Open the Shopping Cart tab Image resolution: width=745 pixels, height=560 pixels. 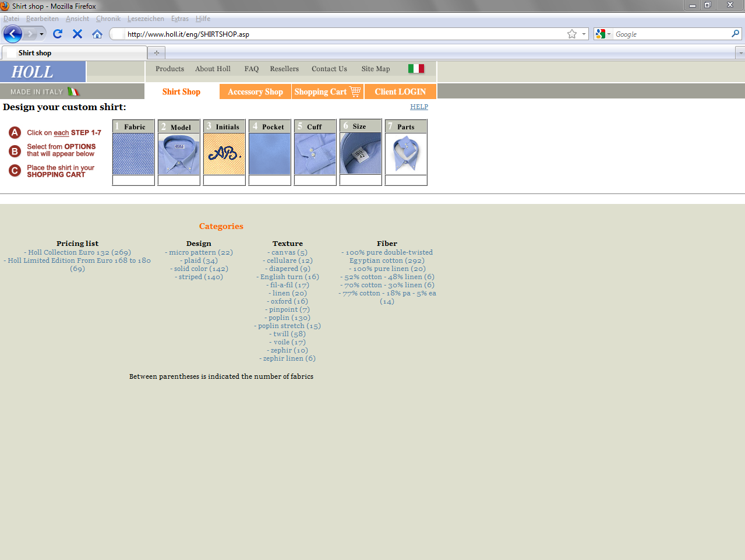pyautogui.click(x=328, y=91)
